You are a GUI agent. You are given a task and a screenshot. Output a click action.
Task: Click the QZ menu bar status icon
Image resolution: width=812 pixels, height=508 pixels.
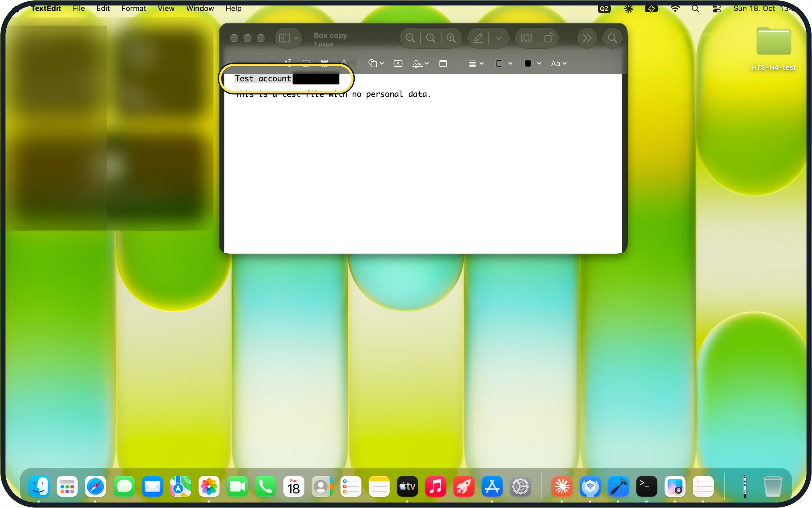point(604,9)
